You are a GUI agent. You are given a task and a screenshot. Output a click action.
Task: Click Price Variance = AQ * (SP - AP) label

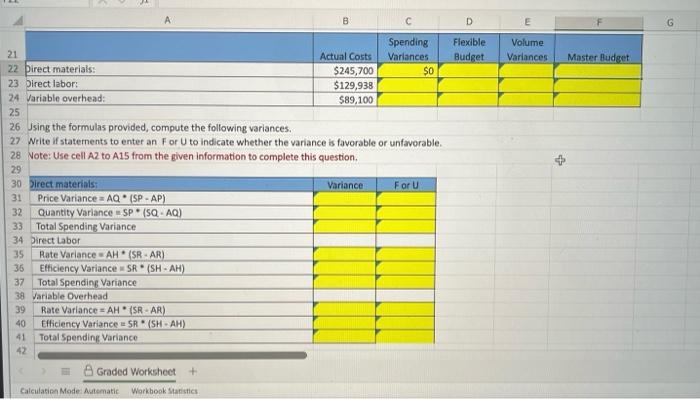point(101,198)
